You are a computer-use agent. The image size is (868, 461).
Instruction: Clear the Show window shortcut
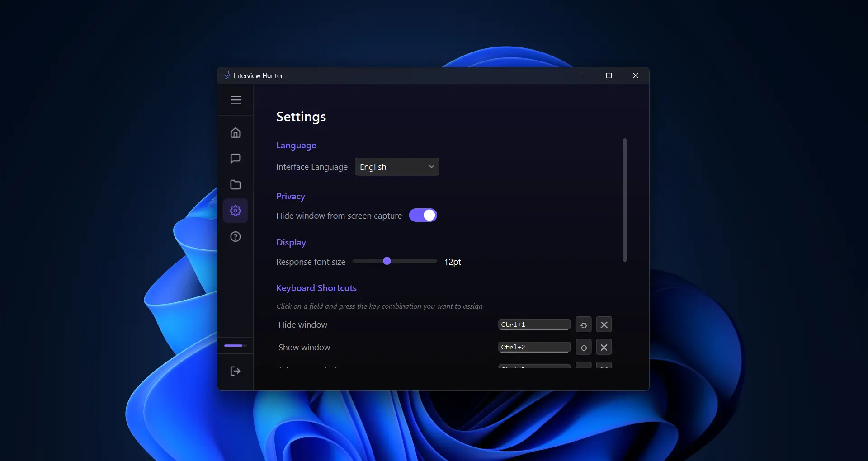[604, 347]
